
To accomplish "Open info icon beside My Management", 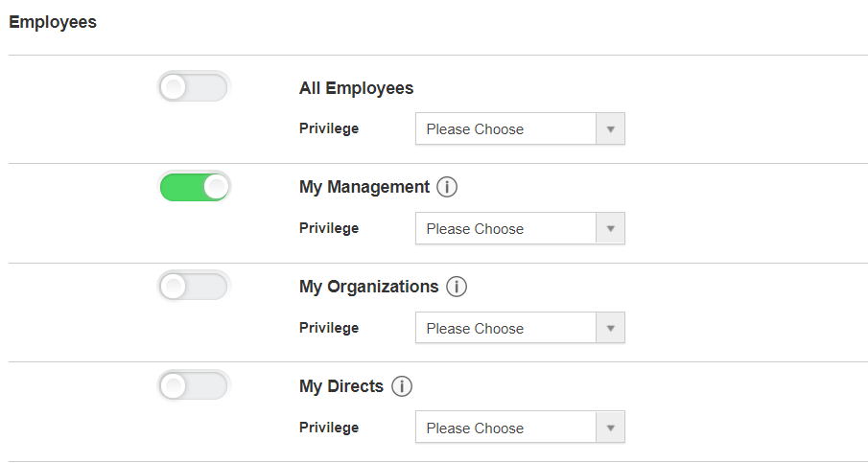I will coord(447,187).
